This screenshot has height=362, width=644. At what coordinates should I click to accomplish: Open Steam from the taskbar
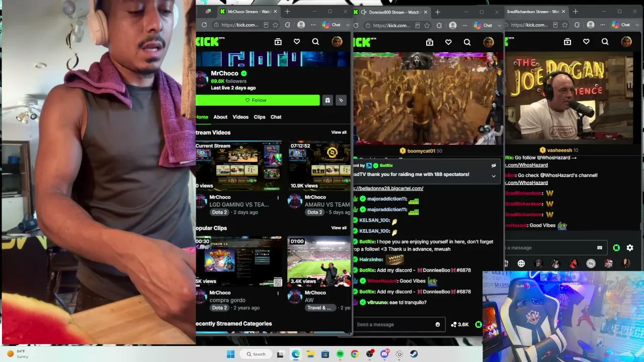[x=414, y=354]
